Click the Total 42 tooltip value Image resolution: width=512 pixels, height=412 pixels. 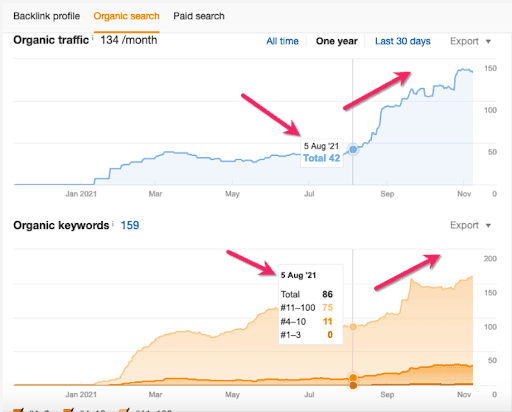(x=321, y=158)
